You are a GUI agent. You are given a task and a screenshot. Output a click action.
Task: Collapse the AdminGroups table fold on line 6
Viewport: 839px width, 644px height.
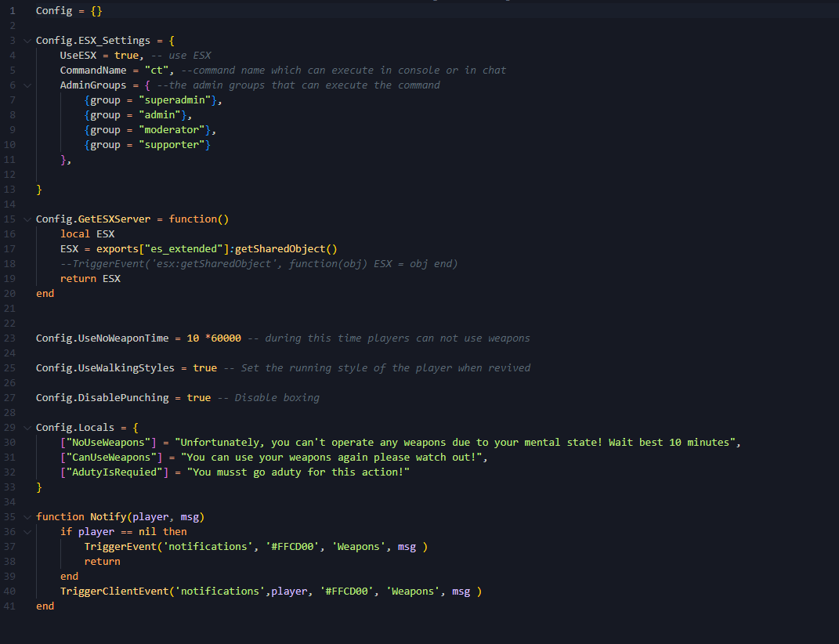click(x=27, y=85)
